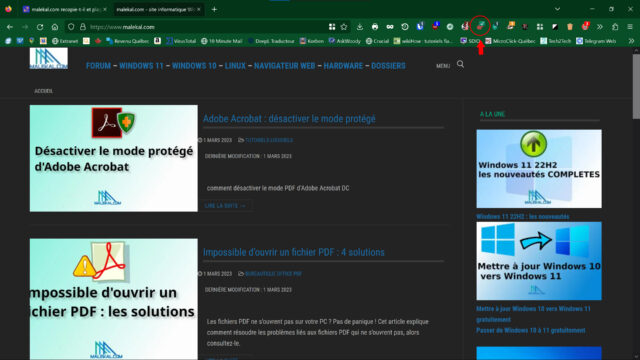
Task: Open the 10 Minute Mail bookmark
Action: point(222,41)
